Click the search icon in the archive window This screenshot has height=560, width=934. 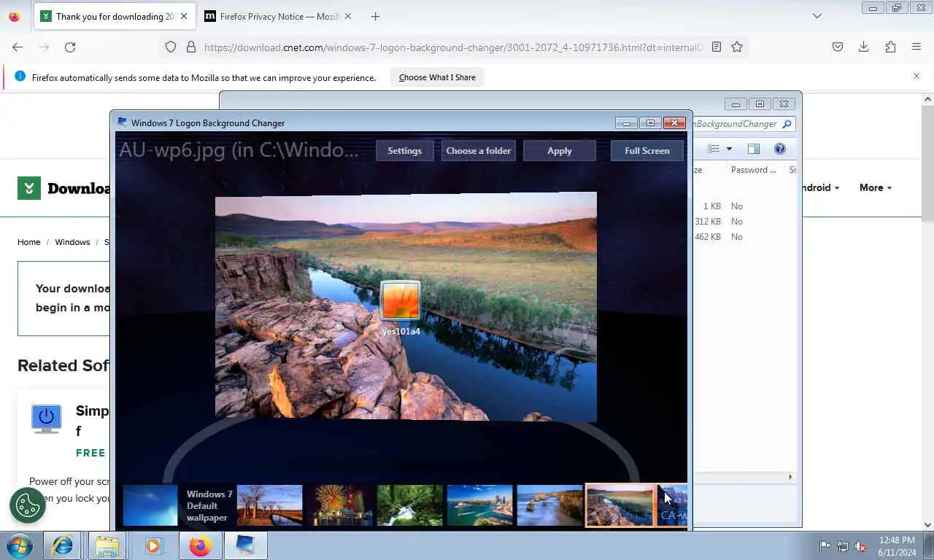click(787, 124)
